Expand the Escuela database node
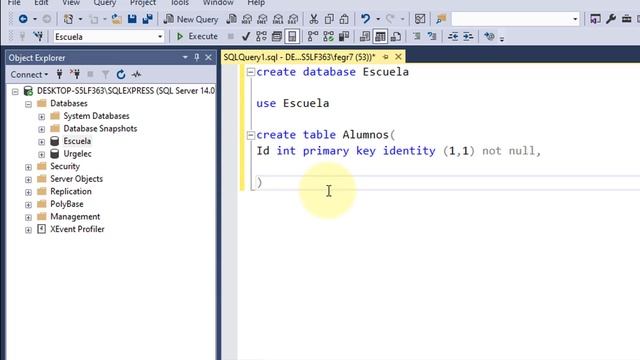Viewport: 640px width, 360px height. click(41, 142)
